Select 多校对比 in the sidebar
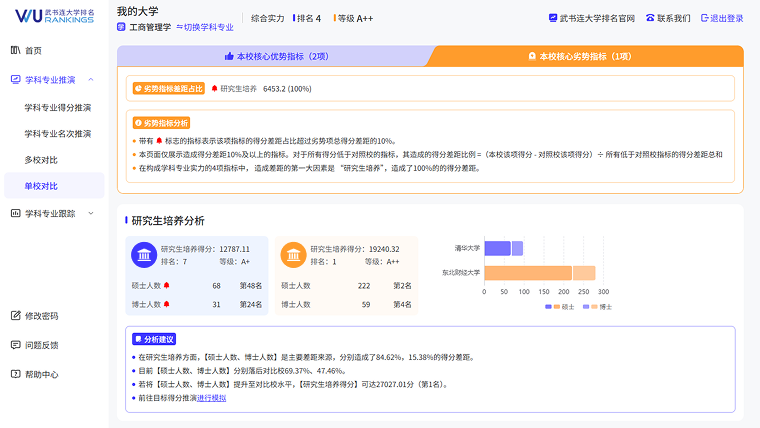The width and height of the screenshot is (760, 428). (41, 160)
